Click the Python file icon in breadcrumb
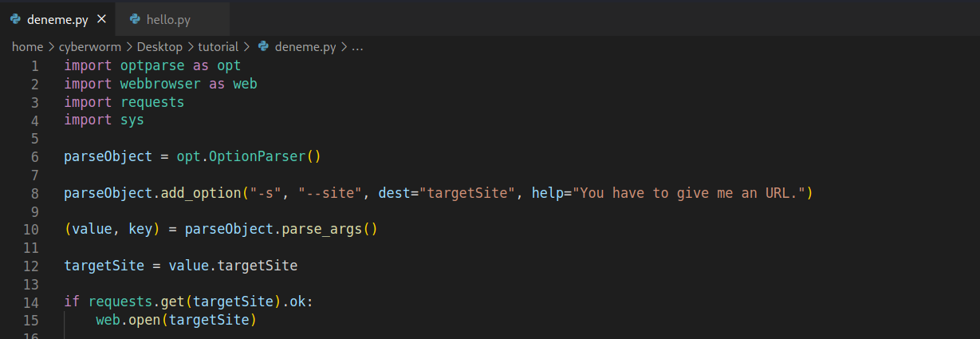This screenshot has height=339, width=980. [263, 47]
